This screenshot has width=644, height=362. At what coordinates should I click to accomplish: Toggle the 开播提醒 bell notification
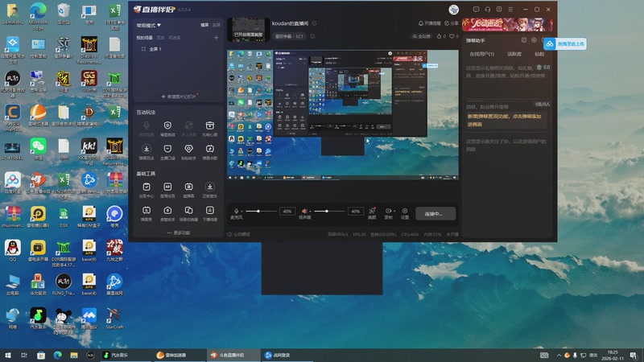point(430,23)
